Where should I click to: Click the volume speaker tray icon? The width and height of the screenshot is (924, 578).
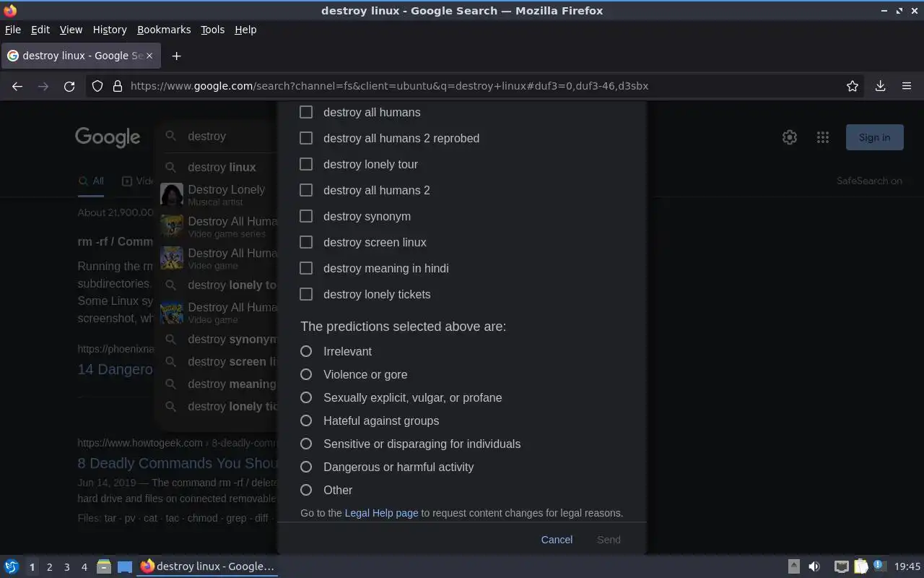pos(814,566)
